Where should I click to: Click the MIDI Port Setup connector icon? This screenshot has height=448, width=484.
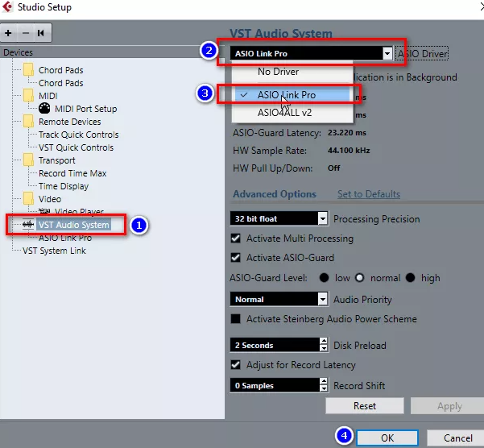click(44, 108)
